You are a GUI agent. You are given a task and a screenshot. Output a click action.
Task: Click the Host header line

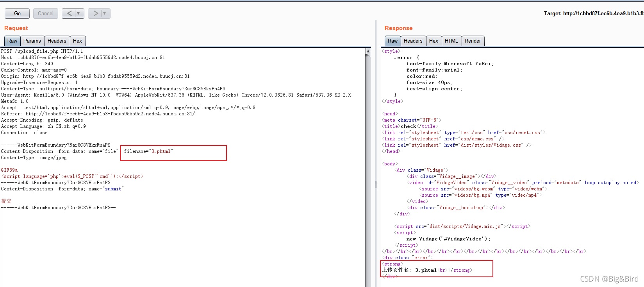pyautogui.click(x=83, y=57)
